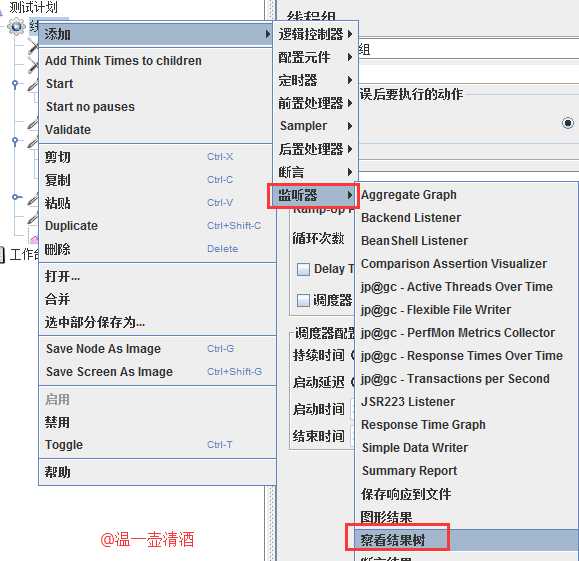
Task: Select jp@gc - Response Times Over Time
Action: tap(466, 356)
